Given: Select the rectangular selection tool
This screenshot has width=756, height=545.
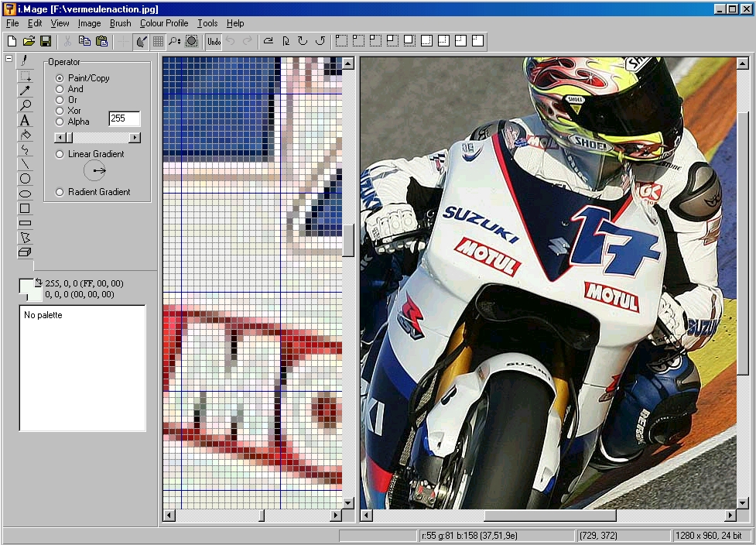Looking at the screenshot, I should click(25, 76).
